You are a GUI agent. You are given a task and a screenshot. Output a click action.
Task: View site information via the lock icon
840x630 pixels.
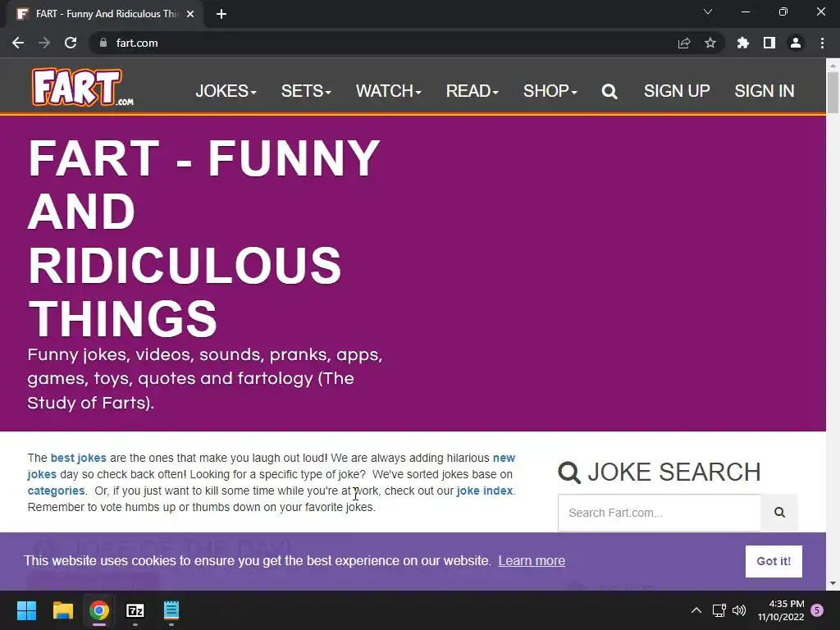(x=103, y=43)
